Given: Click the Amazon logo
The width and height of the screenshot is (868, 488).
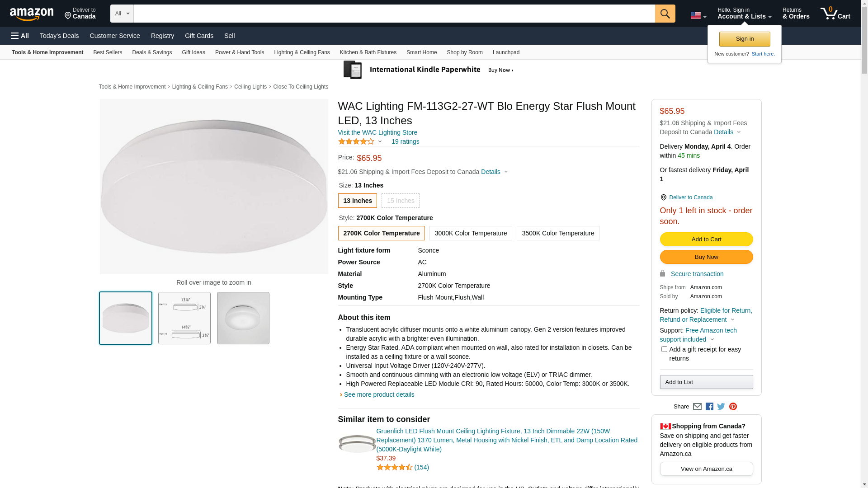Looking at the screenshot, I should tap(32, 14).
